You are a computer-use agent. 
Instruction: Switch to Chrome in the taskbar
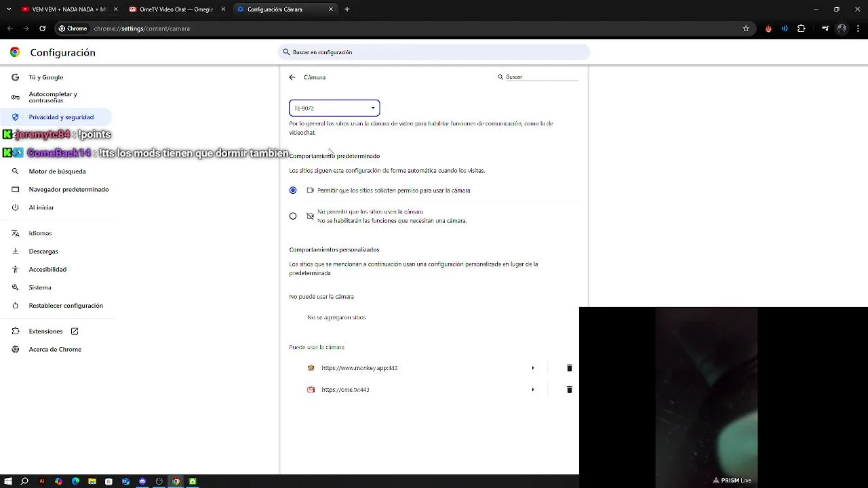pyautogui.click(x=176, y=481)
